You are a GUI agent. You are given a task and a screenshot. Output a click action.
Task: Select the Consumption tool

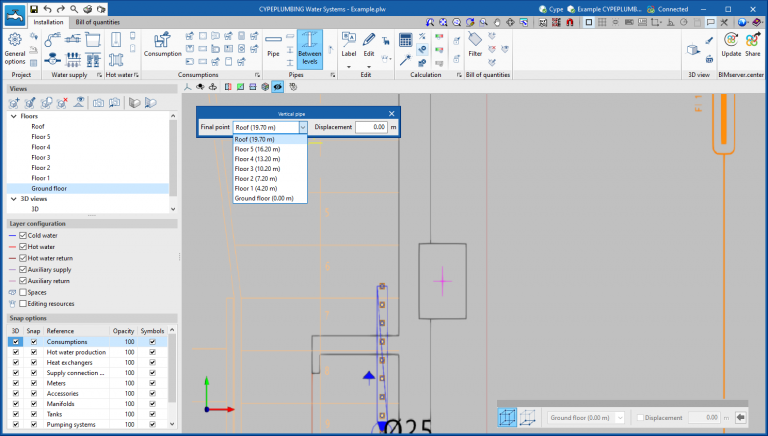[x=163, y=45]
